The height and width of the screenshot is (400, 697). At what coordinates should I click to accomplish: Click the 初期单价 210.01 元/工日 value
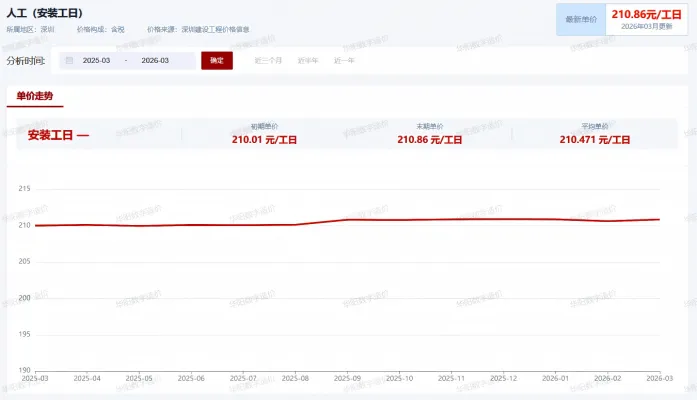[264, 140]
